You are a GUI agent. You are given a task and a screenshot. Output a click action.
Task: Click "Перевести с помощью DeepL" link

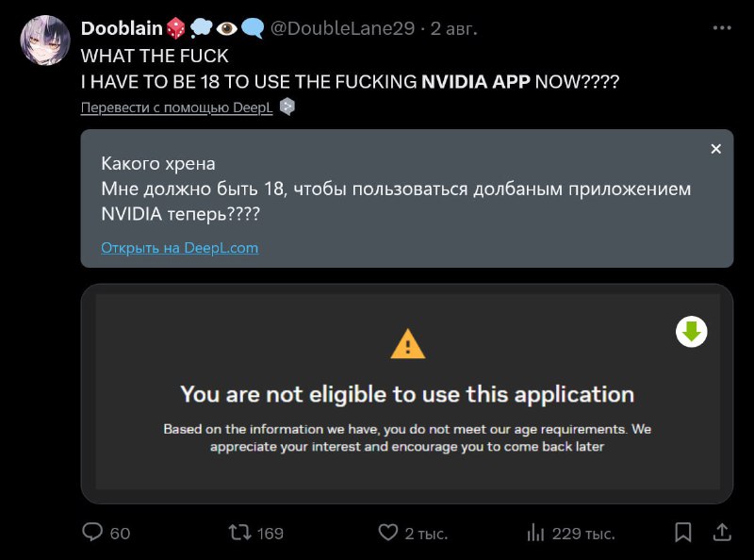[176, 107]
